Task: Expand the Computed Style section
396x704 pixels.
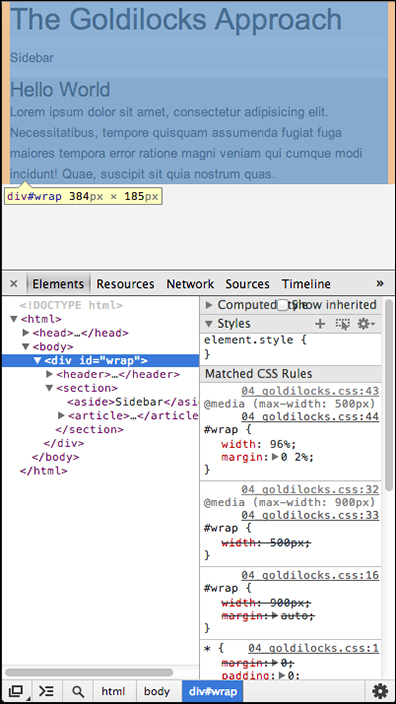Action: [209, 305]
